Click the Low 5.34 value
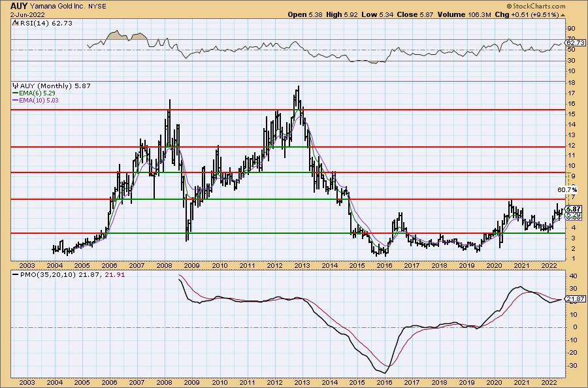588x388 pixels. pos(377,14)
